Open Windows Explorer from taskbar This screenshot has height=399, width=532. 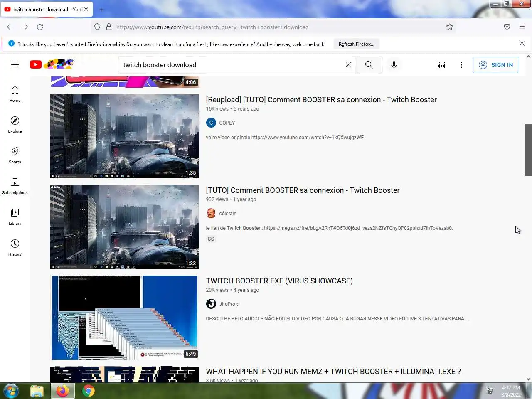[37, 391]
